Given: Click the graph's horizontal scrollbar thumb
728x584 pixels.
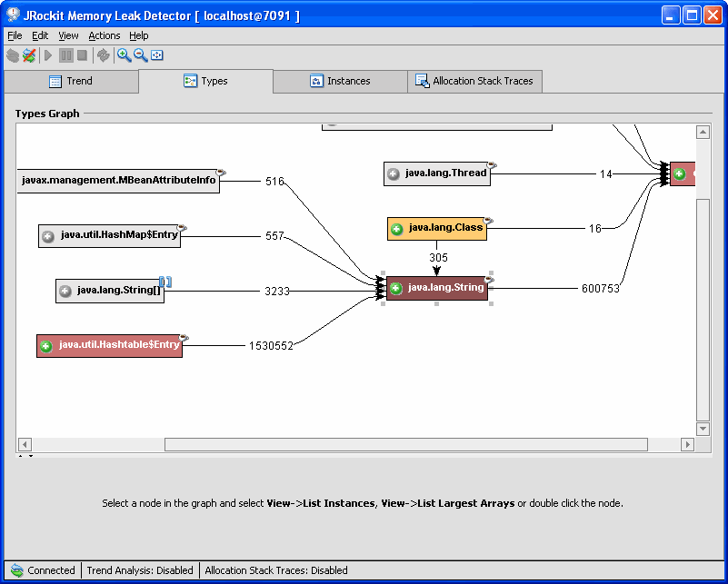Looking at the screenshot, I should coord(406,445).
